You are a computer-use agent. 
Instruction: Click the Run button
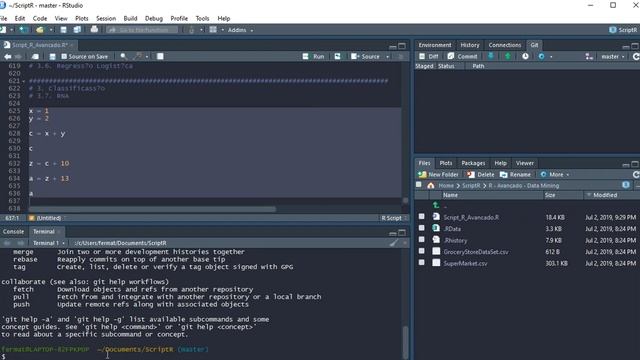(x=314, y=56)
